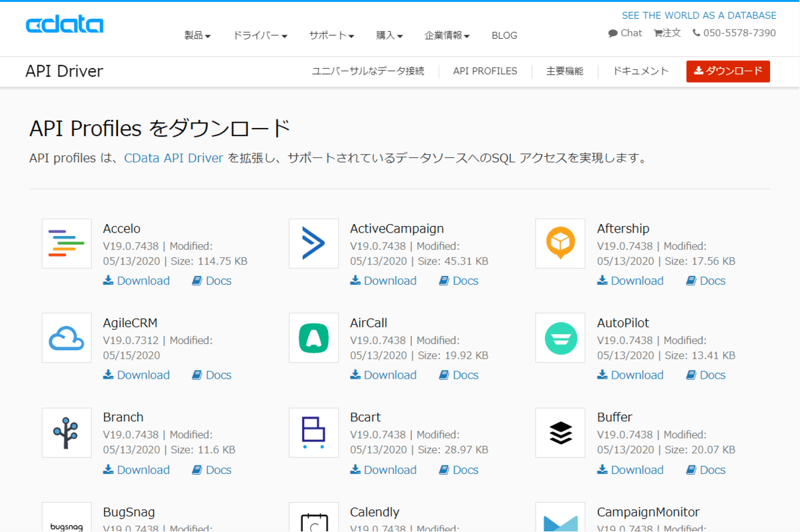
Task: Open Aftership Docs
Action: tap(706, 281)
